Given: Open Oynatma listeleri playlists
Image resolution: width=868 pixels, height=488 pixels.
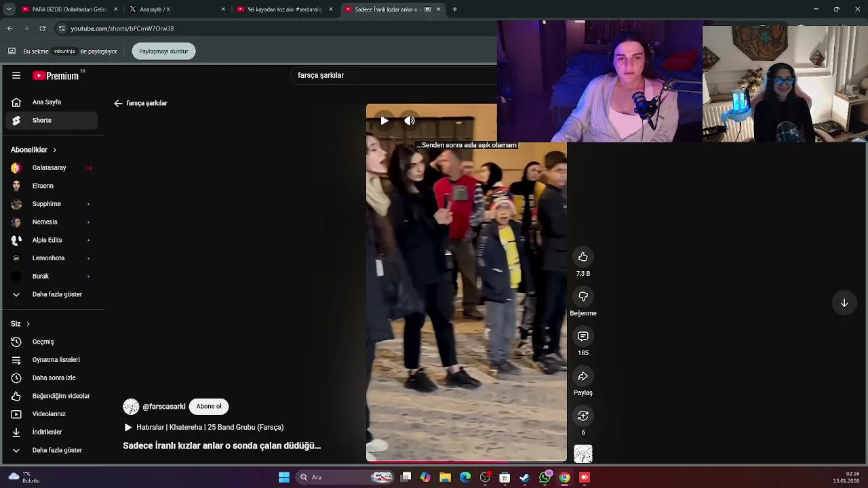Looking at the screenshot, I should (52, 360).
